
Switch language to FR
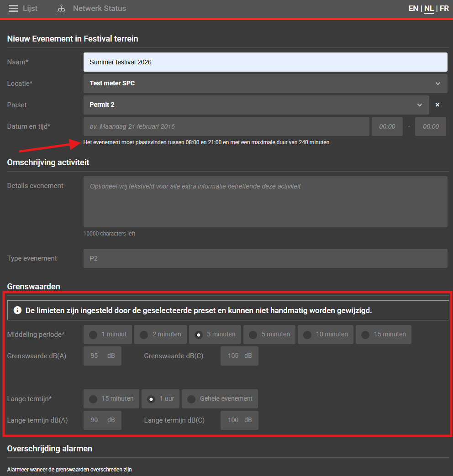click(x=444, y=8)
